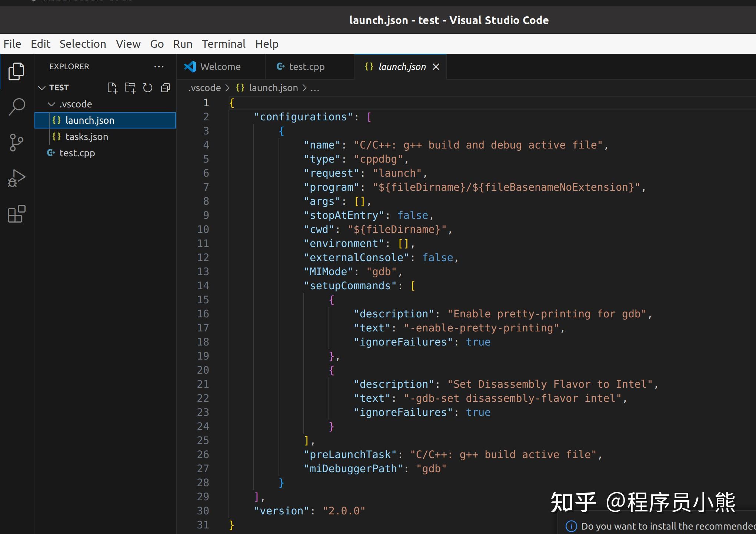Open tasks.json in file tree
The height and width of the screenshot is (534, 756).
(87, 137)
